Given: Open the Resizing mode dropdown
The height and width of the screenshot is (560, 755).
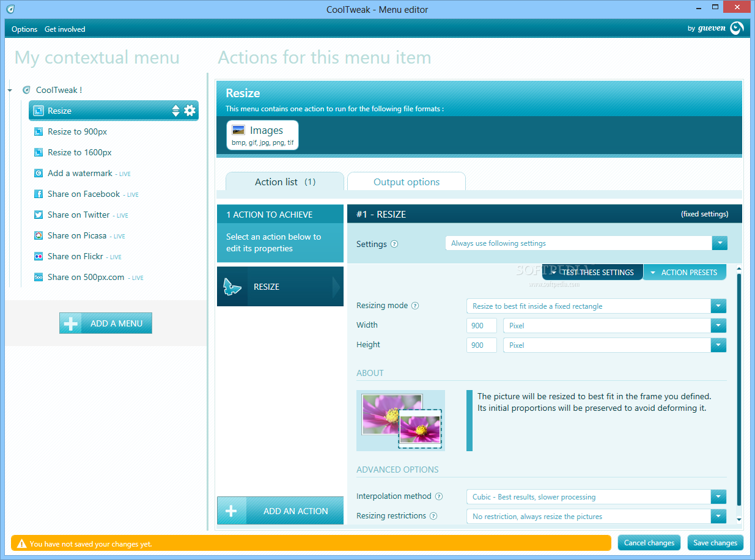Looking at the screenshot, I should click(719, 306).
